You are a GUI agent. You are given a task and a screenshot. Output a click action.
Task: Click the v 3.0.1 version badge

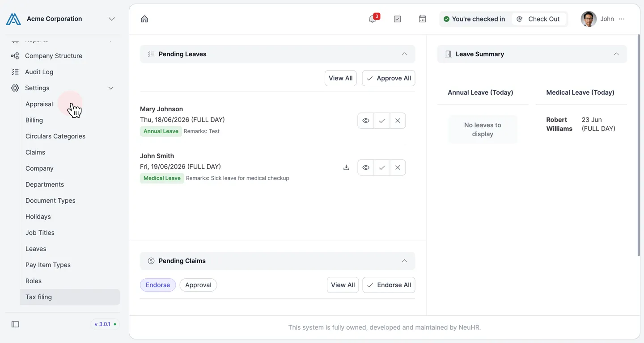[105, 324]
